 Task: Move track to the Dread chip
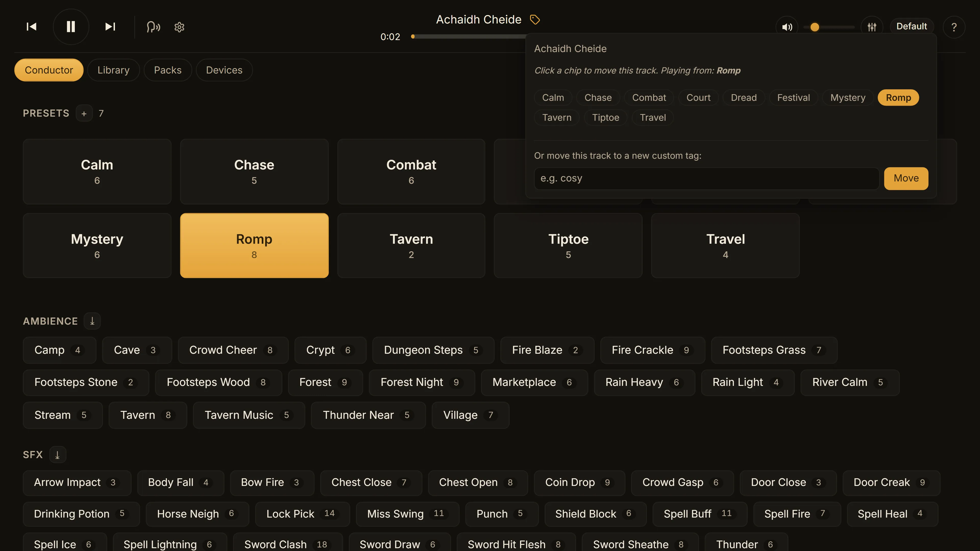point(743,98)
